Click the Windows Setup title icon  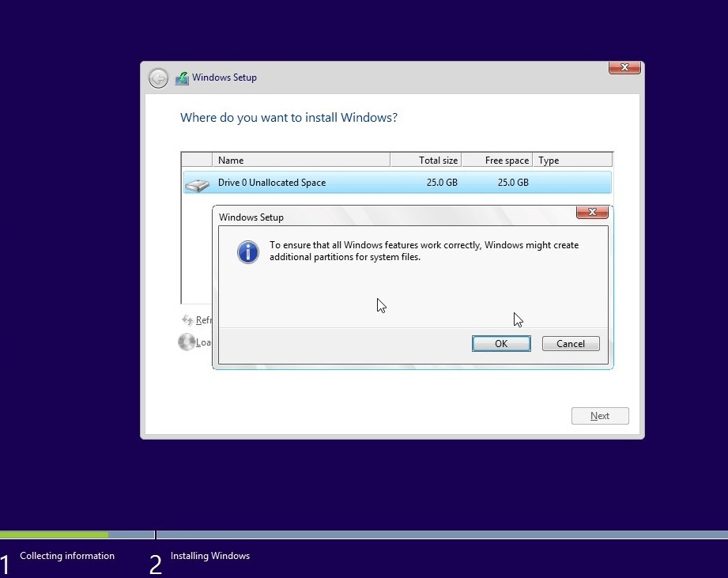click(x=182, y=78)
